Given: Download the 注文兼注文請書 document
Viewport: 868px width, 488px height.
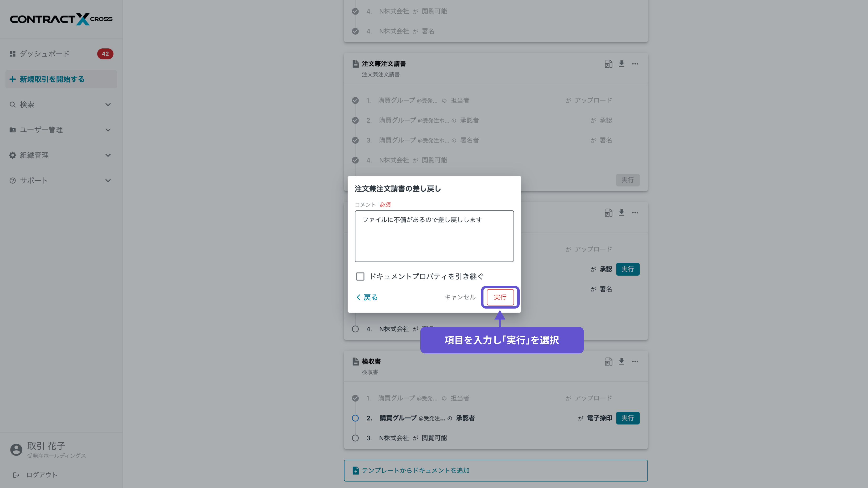Looking at the screenshot, I should [x=621, y=64].
